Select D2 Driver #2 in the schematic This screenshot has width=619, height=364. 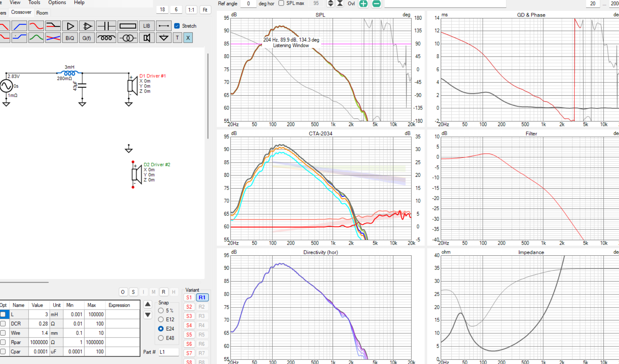pos(137,175)
